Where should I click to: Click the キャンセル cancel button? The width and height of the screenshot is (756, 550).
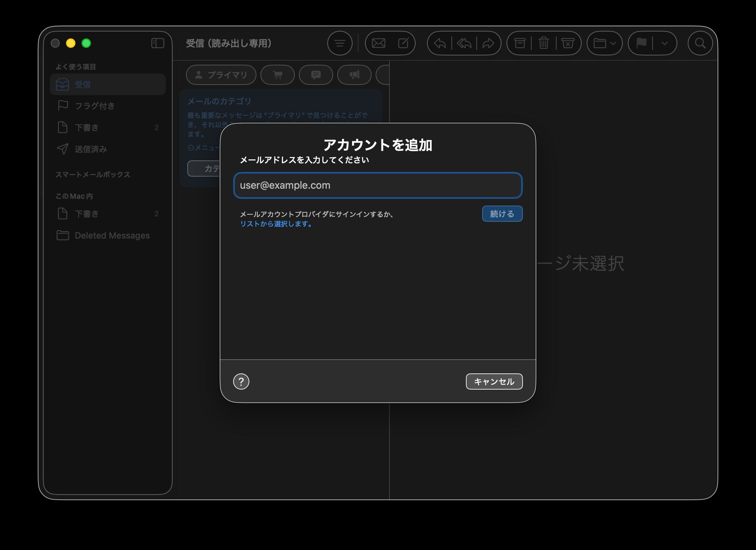494,381
